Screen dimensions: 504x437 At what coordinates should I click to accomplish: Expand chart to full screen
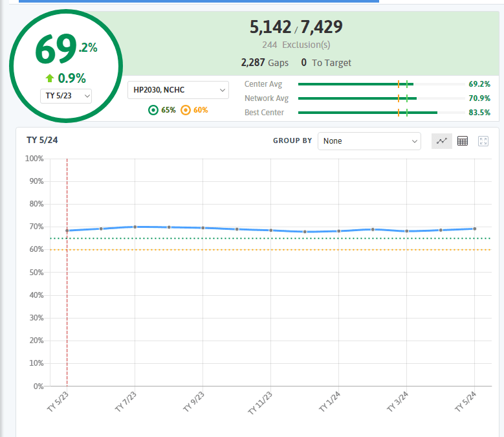pos(483,141)
